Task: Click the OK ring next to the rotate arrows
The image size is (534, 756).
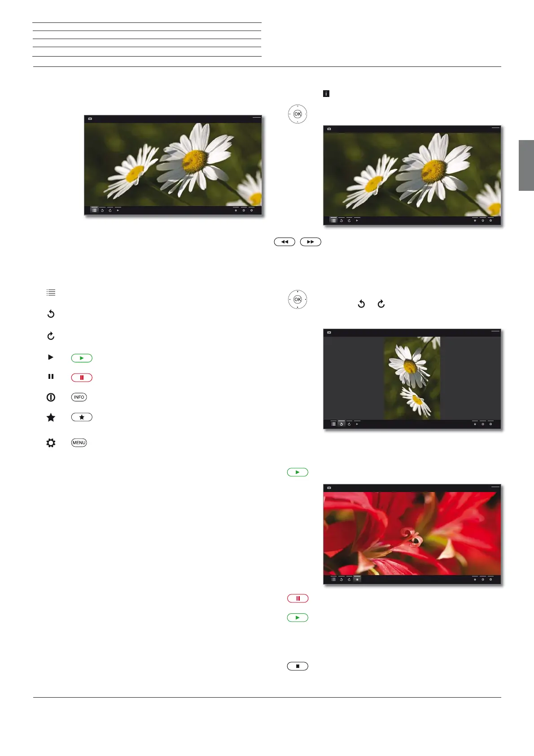Action: 298,299
